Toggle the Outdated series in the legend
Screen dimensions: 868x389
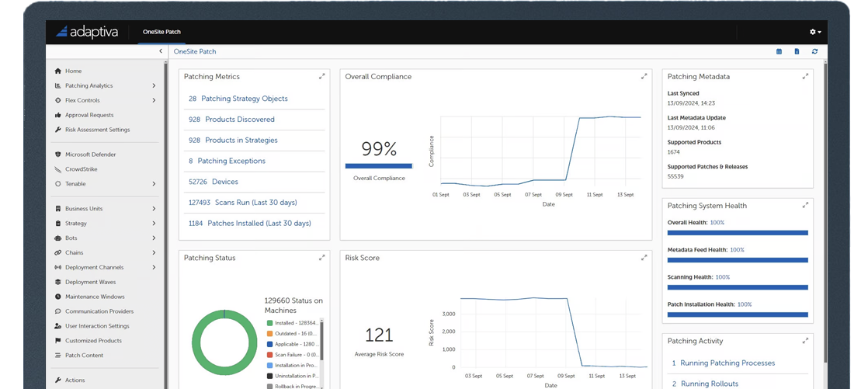(291, 334)
